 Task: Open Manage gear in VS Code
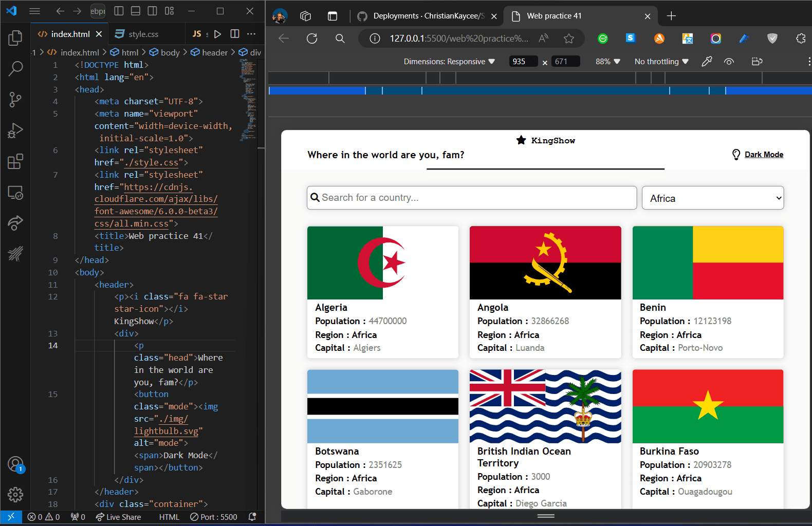pyautogui.click(x=15, y=495)
